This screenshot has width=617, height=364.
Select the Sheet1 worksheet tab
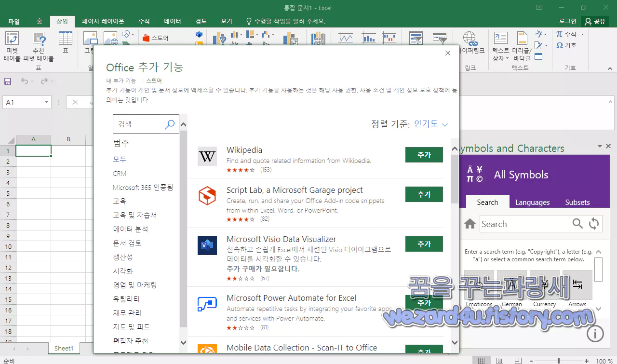pyautogui.click(x=64, y=348)
